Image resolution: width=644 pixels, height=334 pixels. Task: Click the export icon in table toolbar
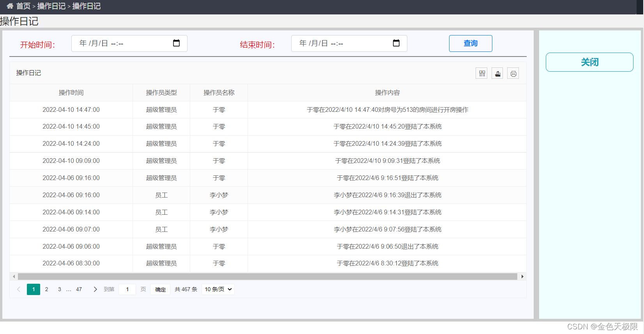pyautogui.click(x=497, y=73)
